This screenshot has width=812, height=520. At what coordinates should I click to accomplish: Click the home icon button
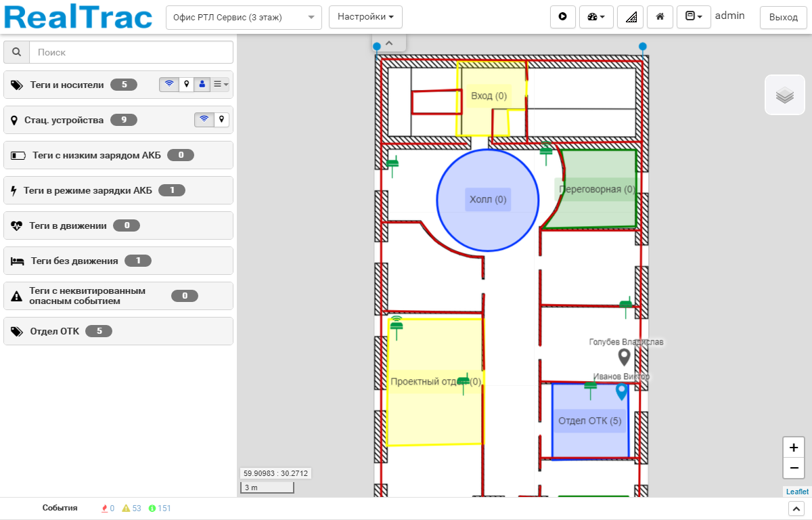660,17
